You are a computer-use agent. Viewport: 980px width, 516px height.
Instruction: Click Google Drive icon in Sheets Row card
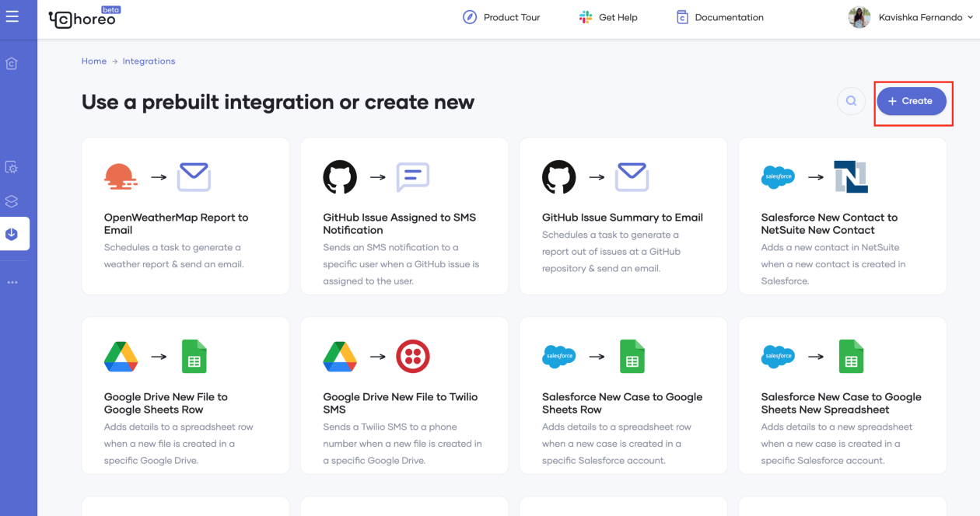(121, 357)
